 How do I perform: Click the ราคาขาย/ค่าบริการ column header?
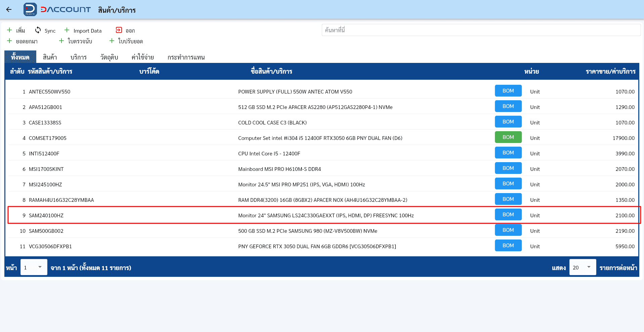610,71
